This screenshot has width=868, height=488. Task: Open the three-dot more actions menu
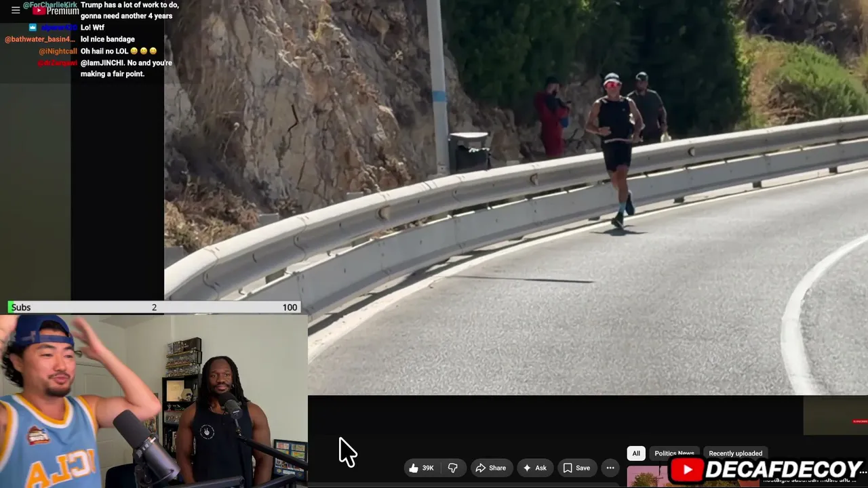point(610,468)
